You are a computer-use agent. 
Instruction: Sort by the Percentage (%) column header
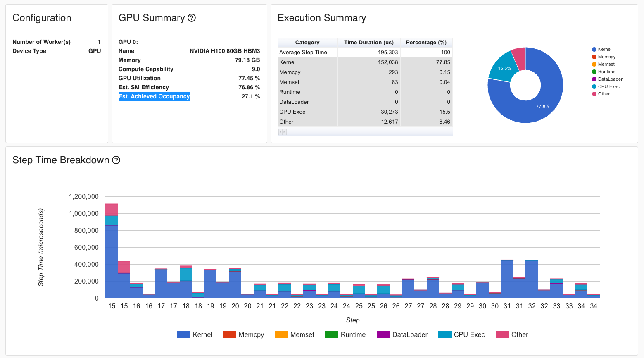click(426, 42)
